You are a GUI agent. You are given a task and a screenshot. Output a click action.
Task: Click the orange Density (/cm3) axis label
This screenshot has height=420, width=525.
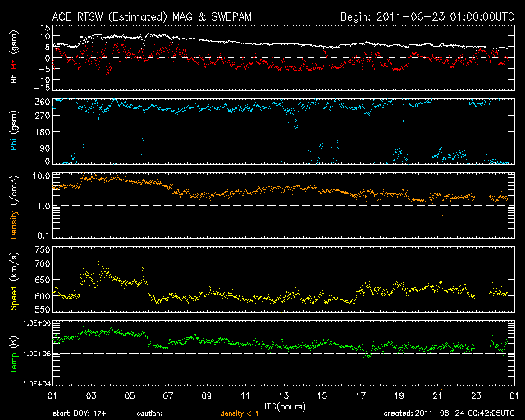14,208
